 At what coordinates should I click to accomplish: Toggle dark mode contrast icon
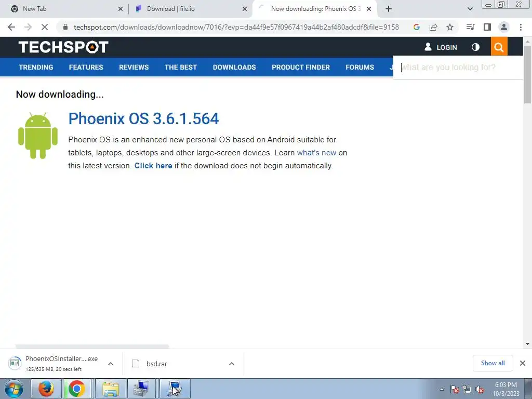click(x=476, y=47)
